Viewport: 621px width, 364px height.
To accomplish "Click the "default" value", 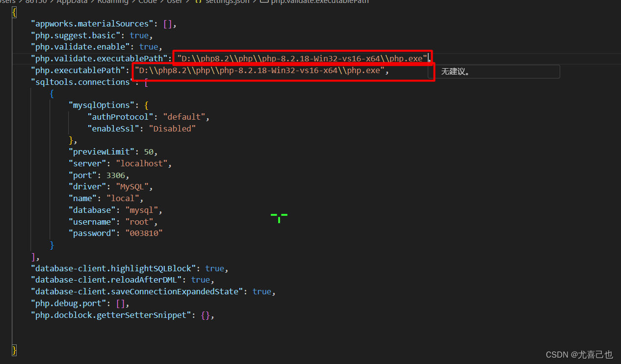I will click(x=184, y=117).
